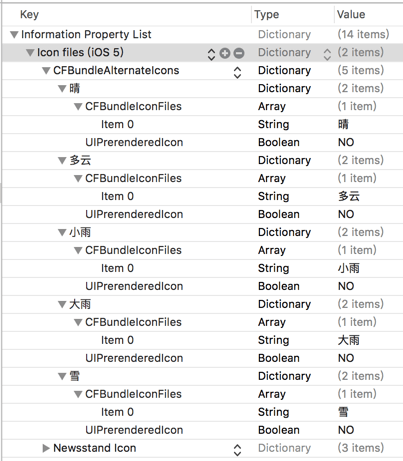Screen dimensions: 403x461
Task: Click string value 大雨 of Item 0
Action: [349, 340]
